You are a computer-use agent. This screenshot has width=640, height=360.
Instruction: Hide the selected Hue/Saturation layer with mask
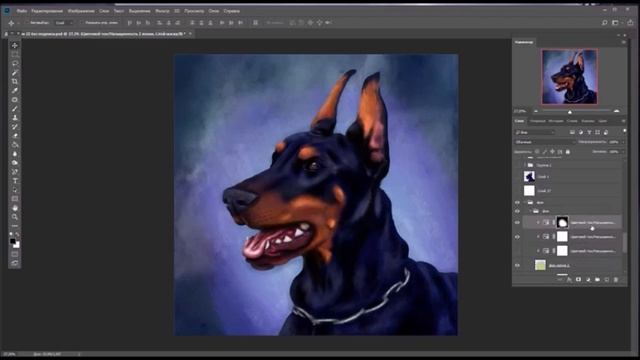tap(517, 222)
